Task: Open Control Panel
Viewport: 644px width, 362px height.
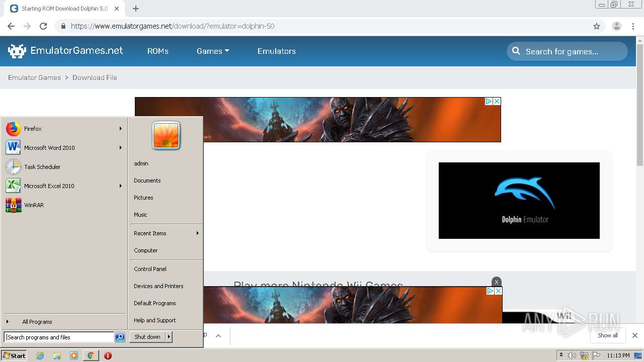Action: 166,269
